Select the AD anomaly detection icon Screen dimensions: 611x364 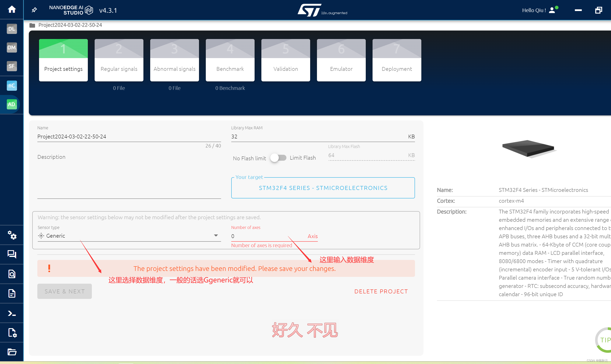coord(11,104)
